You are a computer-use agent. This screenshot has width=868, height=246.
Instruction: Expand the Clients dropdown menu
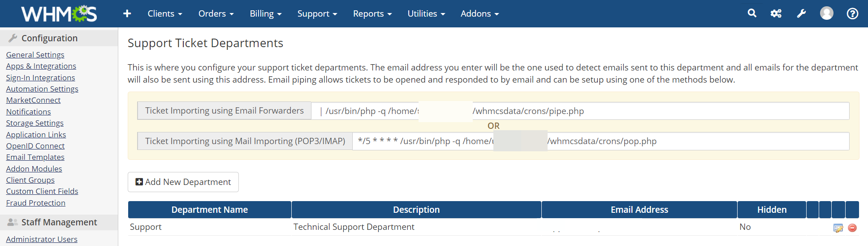pyautogui.click(x=164, y=13)
